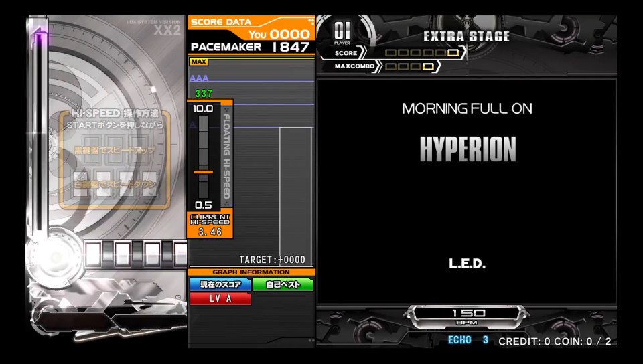Click the PACEMAKER 1847 score text
The width and height of the screenshot is (643, 364).
coord(250,47)
